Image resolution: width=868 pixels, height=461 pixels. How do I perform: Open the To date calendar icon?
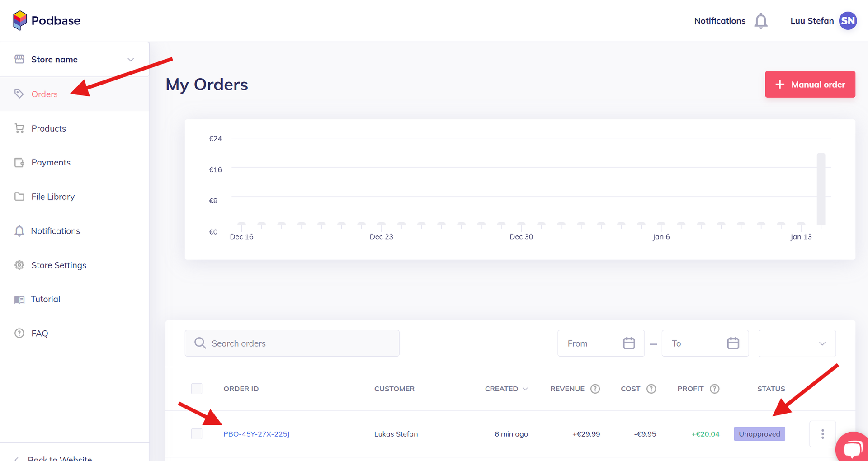tap(733, 343)
